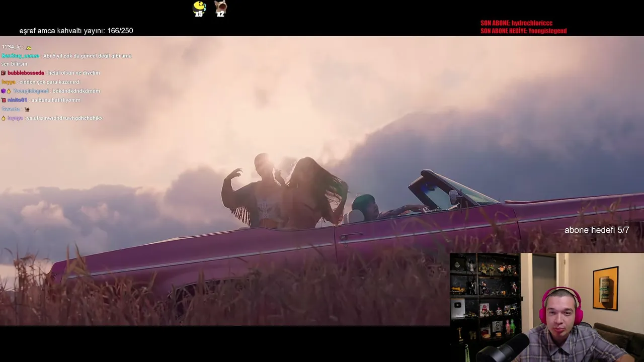Image resolution: width=644 pixels, height=362 pixels.
Task: Click the message 'cidden çok para kazanırdı'
Action: pos(50,82)
